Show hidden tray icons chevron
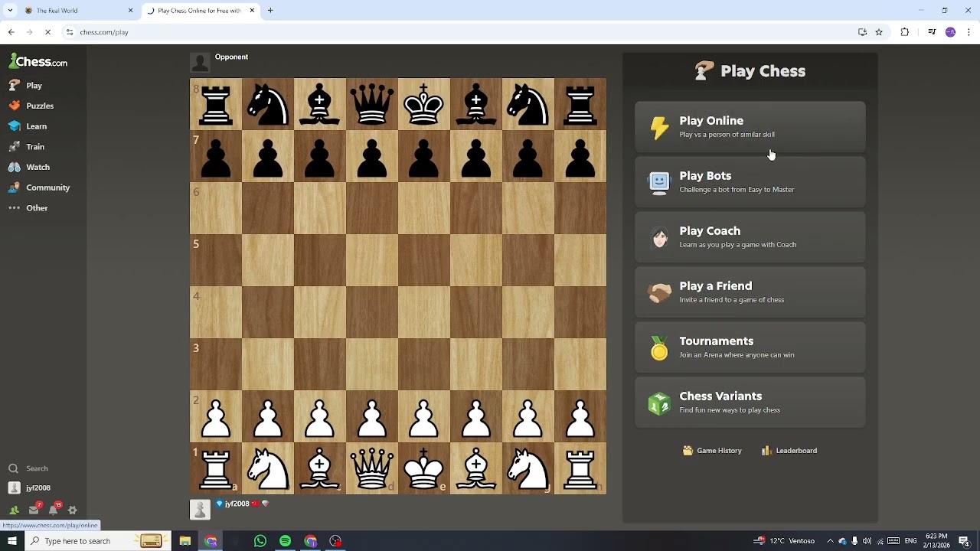980x551 pixels. [830, 541]
